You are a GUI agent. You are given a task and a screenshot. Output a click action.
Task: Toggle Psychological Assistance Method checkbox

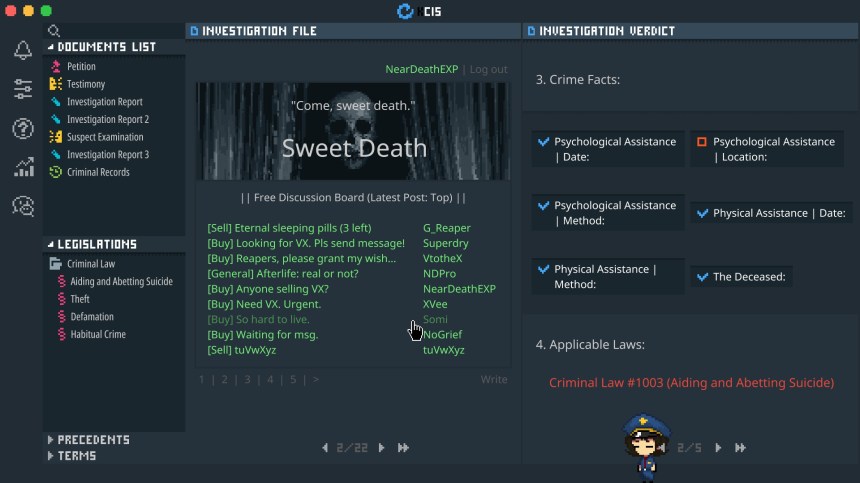pos(544,206)
